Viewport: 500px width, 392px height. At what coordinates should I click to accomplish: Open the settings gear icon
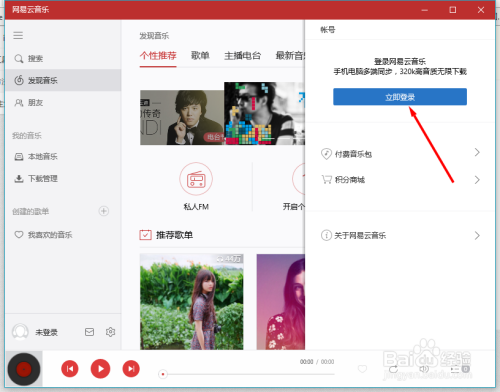click(x=110, y=332)
